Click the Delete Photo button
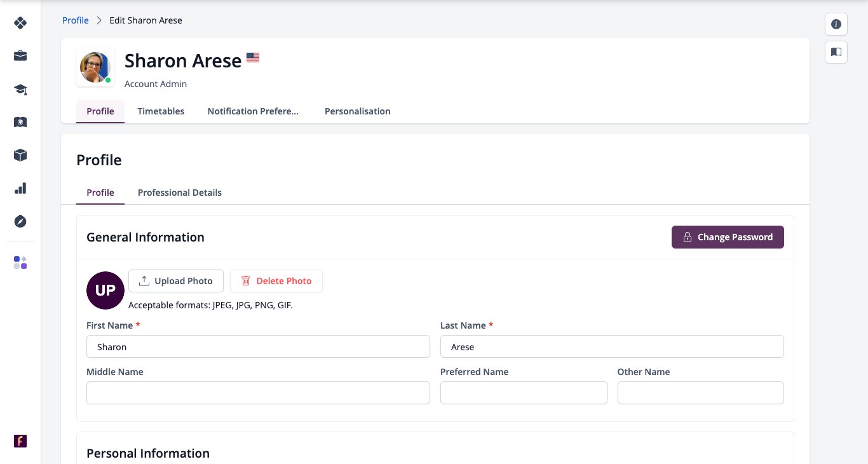 [276, 281]
